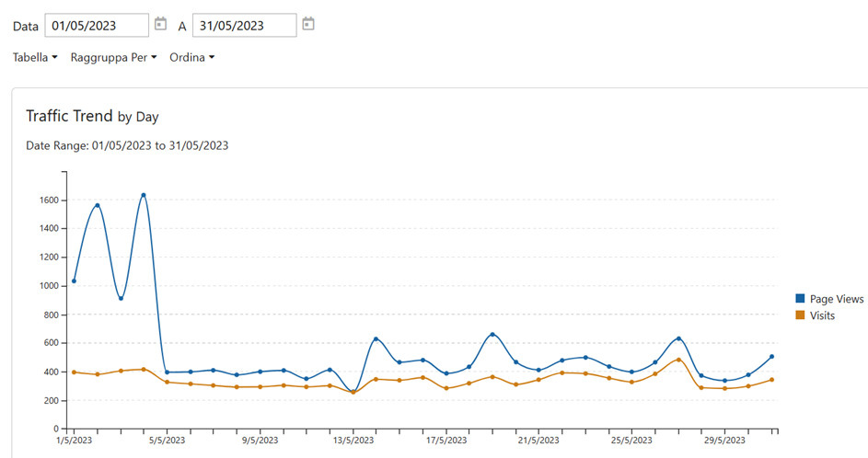Expand the Ordina sort dropdown
Viewport: 868px width, 458px height.
(191, 57)
